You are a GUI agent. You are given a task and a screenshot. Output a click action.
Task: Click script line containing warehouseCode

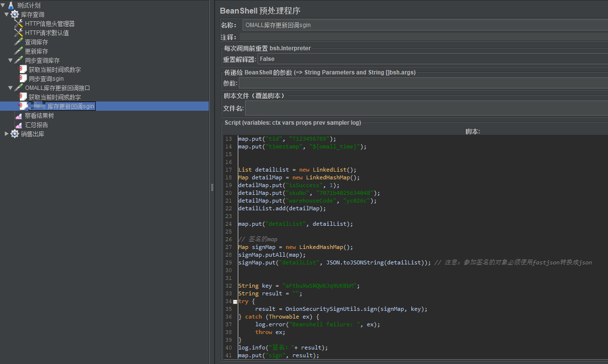pos(307,201)
